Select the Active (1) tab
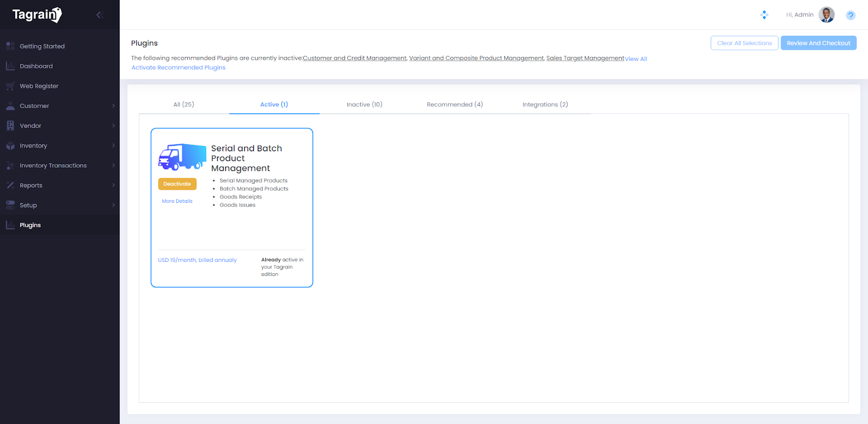 click(x=274, y=104)
